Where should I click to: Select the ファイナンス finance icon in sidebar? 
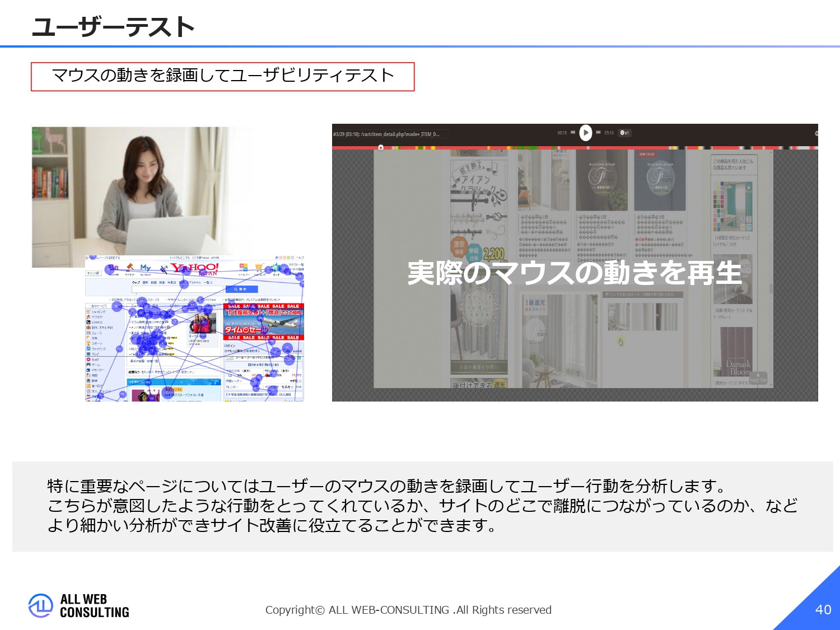tap(88, 349)
